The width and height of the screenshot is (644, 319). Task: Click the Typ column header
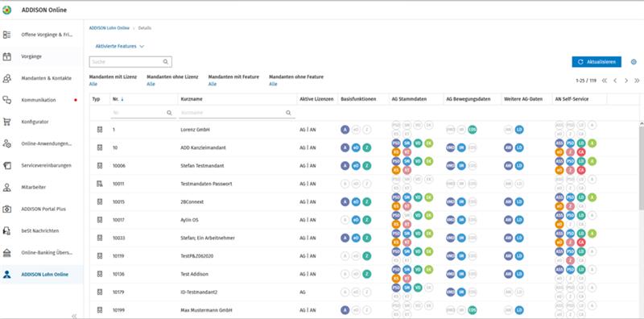(96, 99)
